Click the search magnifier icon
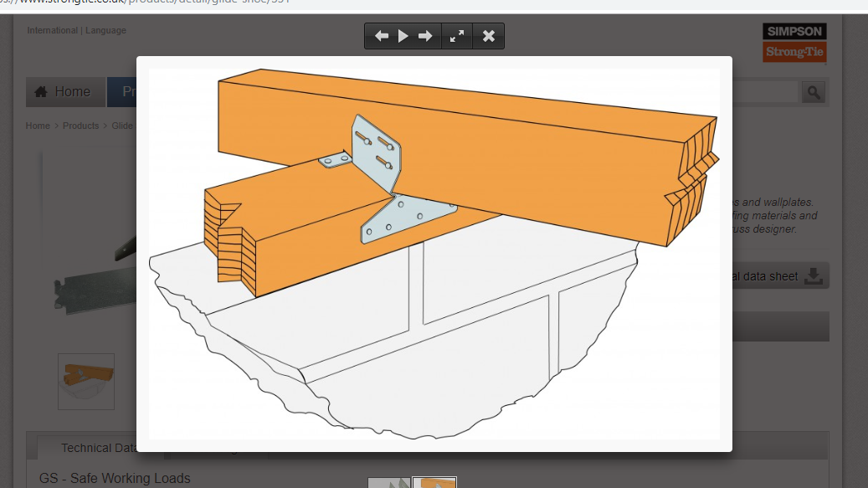The image size is (868, 488). click(812, 92)
